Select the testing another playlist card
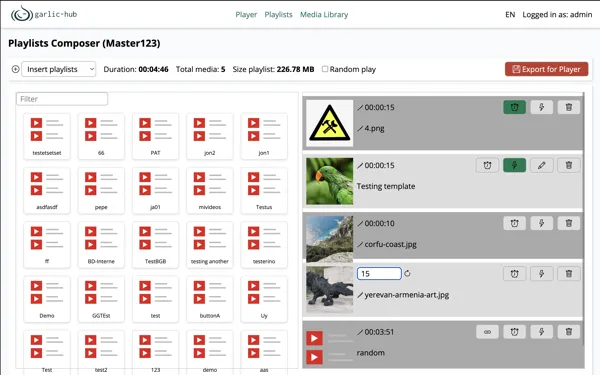The image size is (600, 375). point(210,245)
